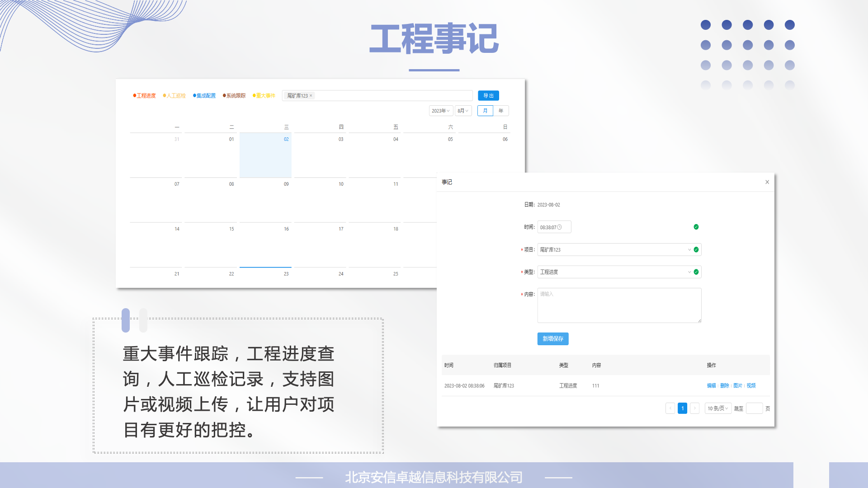Click the 内容 text area
The height and width of the screenshot is (488, 868).
click(619, 305)
